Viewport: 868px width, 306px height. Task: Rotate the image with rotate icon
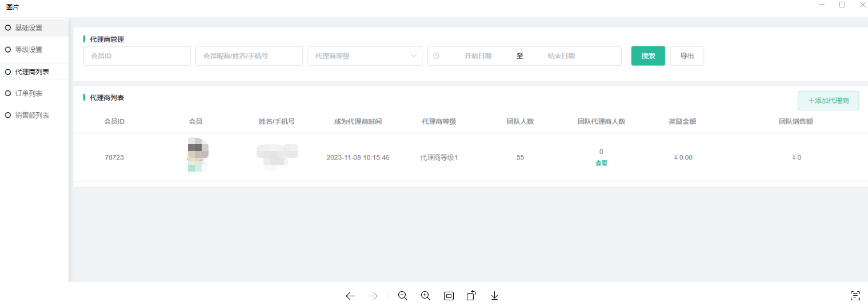click(x=471, y=296)
